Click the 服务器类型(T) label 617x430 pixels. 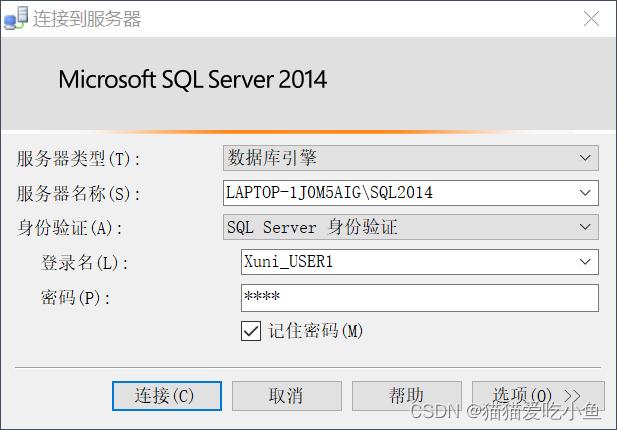coord(78,159)
